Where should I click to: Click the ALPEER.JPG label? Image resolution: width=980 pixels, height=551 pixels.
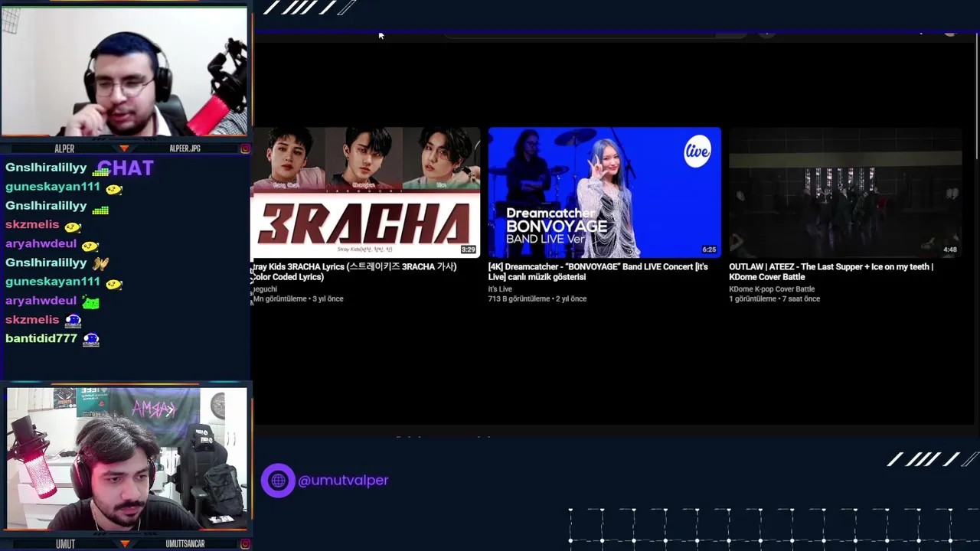[x=185, y=148]
